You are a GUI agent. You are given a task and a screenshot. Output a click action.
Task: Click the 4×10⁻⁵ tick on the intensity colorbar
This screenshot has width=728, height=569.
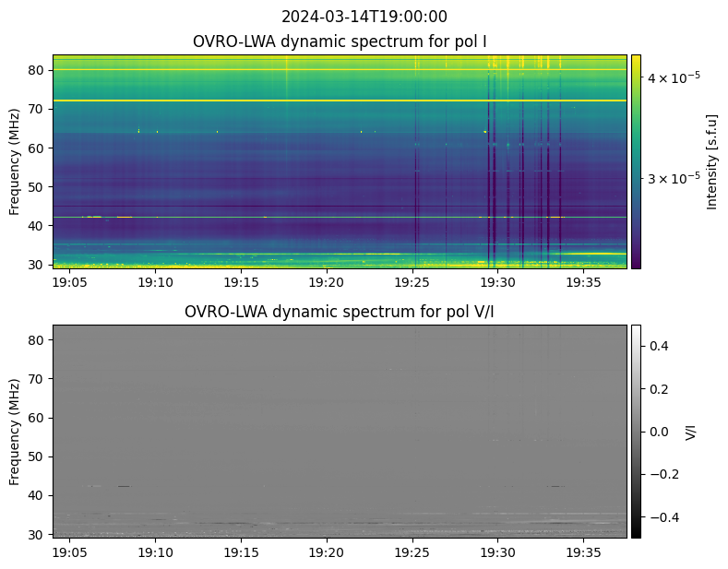[674, 77]
